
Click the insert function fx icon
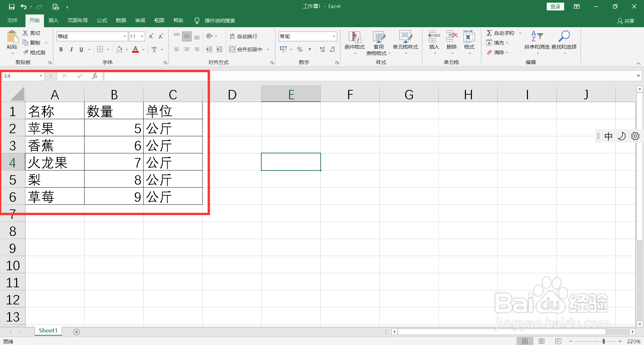95,76
